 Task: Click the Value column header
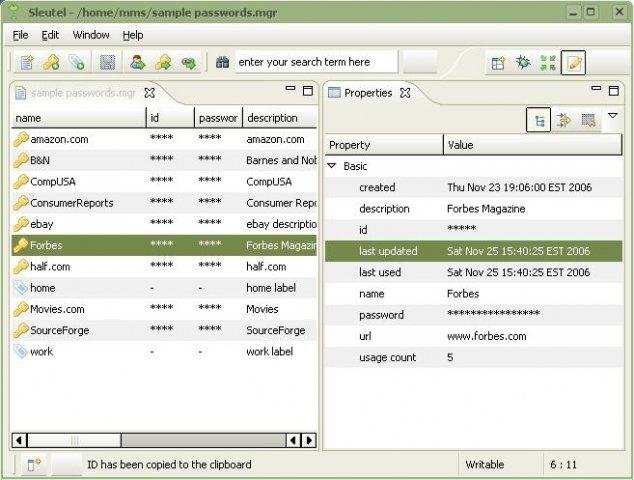pos(533,145)
